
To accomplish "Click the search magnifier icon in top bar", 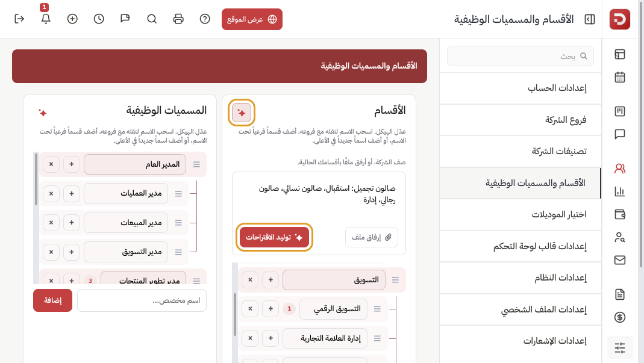I will click(152, 19).
